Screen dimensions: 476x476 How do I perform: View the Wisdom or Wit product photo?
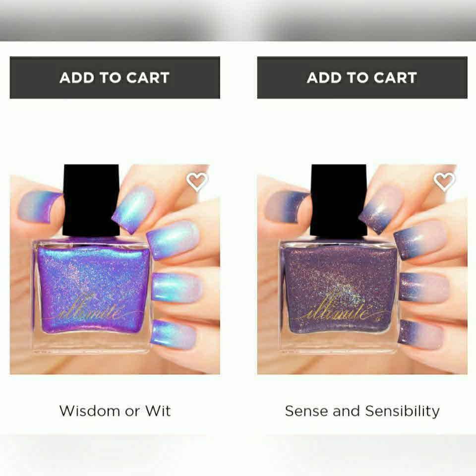click(x=115, y=269)
